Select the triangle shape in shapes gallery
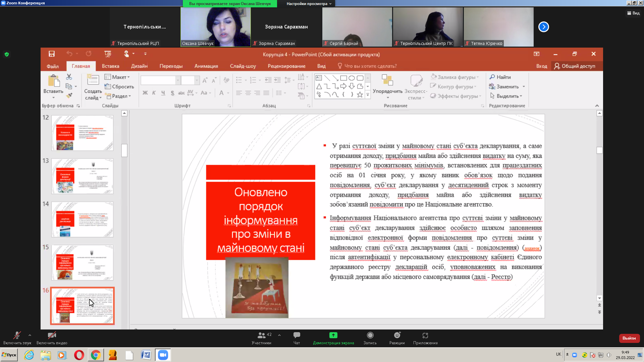 tap(319, 86)
